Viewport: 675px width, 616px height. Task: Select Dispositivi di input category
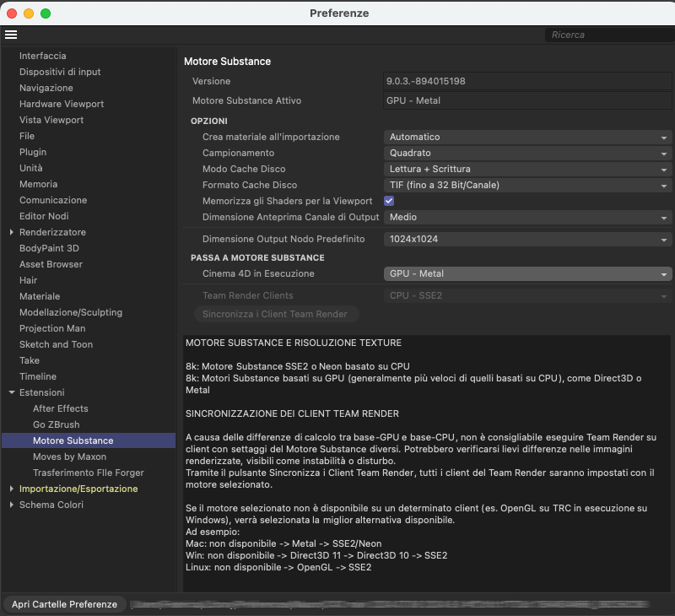coord(60,72)
